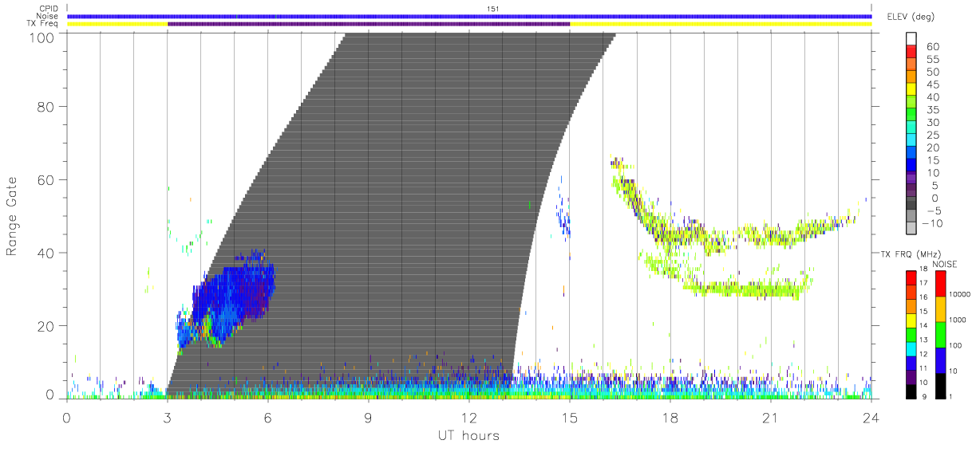Click the red 55–60 deg ELEV swatch

pyautogui.click(x=912, y=52)
